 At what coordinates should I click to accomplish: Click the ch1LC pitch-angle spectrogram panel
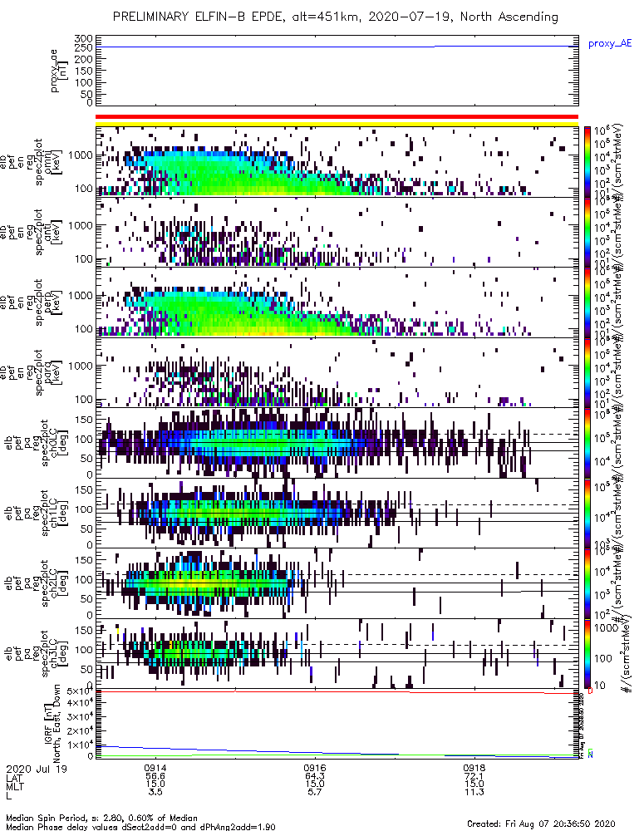[x=337, y=513]
